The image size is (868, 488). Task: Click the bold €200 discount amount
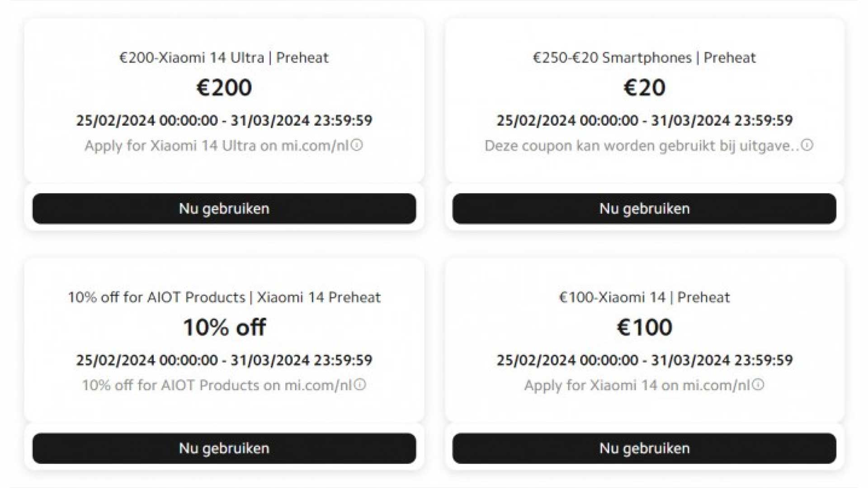pos(224,88)
